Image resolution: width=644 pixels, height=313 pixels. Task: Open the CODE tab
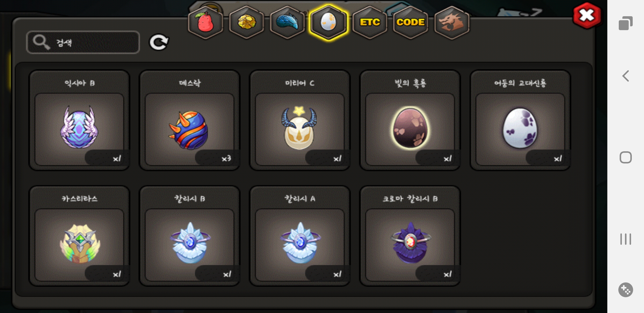[411, 23]
